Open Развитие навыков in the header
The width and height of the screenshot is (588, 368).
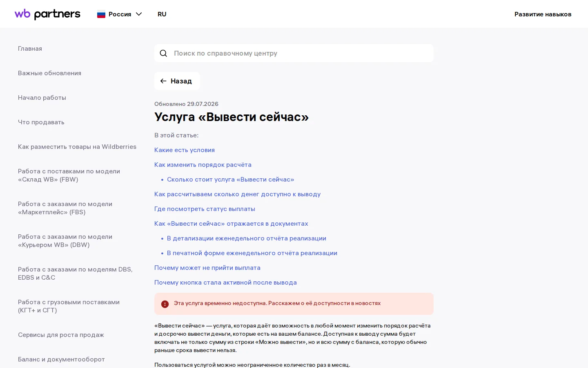pos(543,14)
